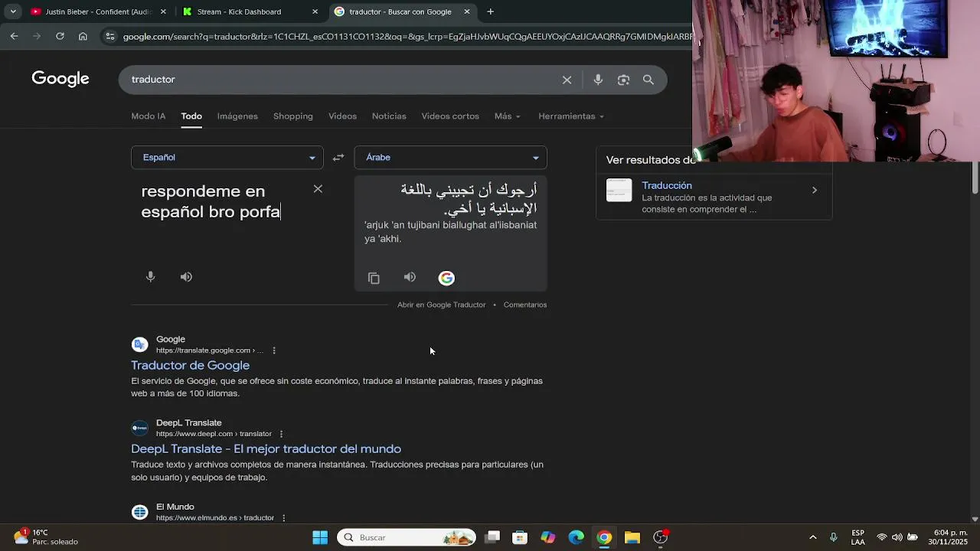This screenshot has height=551, width=980.
Task: Open a new browser tab
Action: click(x=490, y=11)
